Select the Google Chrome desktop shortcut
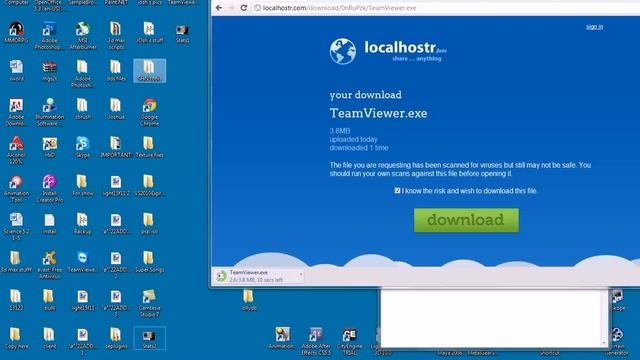This screenshot has height=360, width=640. click(x=149, y=112)
